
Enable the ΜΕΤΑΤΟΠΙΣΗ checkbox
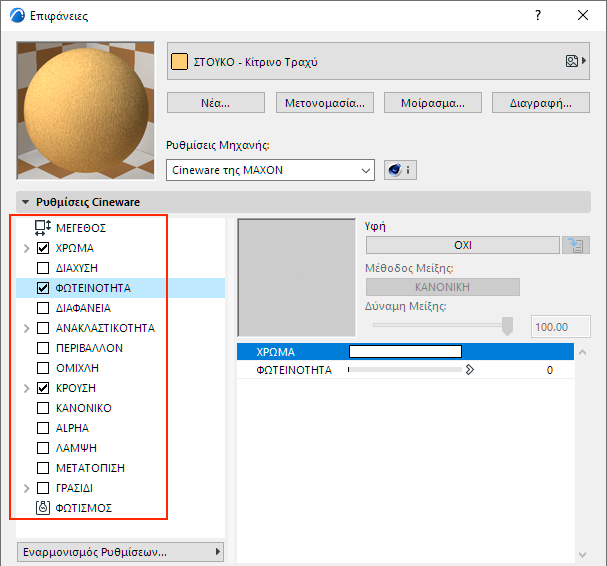[x=43, y=468]
